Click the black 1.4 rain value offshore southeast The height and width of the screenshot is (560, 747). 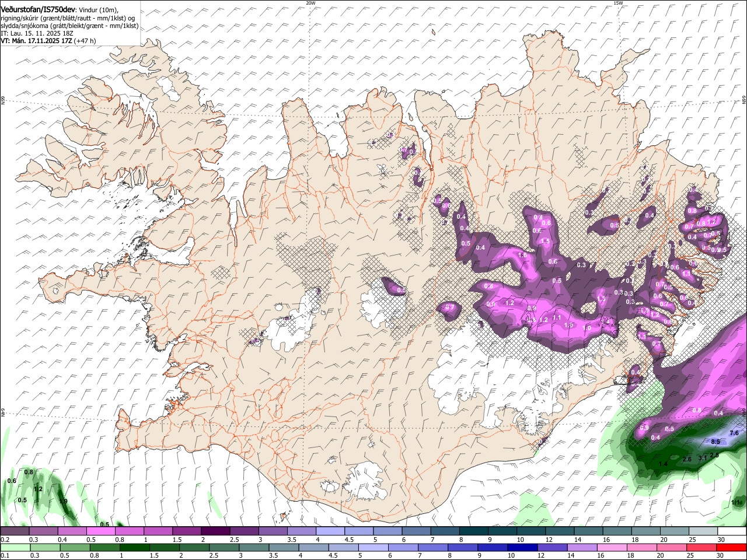(663, 464)
